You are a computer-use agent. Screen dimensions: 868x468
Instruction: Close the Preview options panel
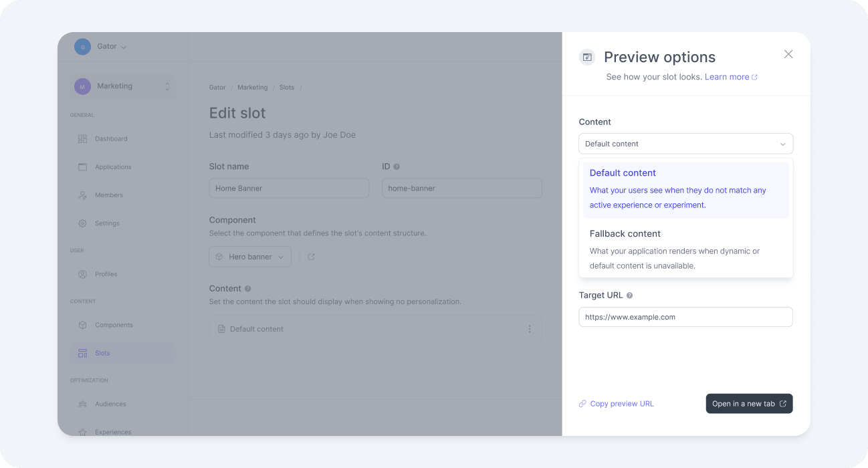click(788, 54)
